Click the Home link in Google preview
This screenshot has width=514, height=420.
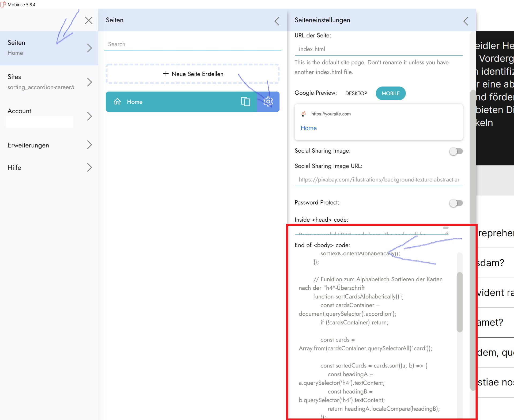coord(308,128)
